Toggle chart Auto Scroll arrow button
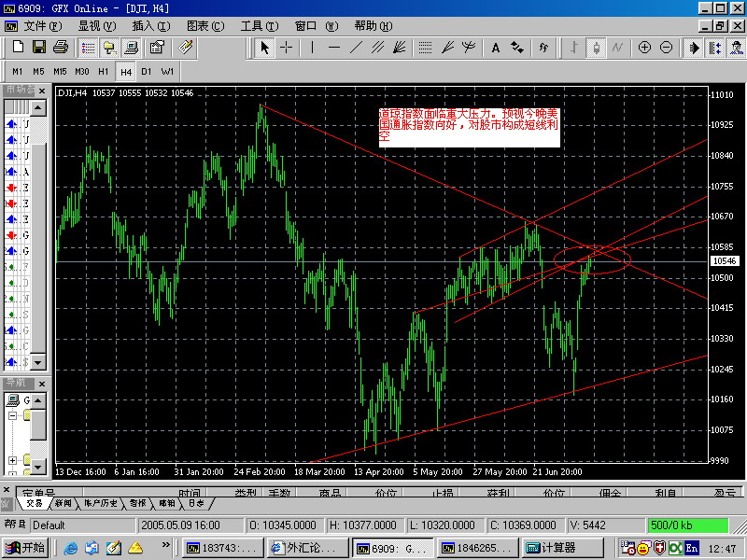 [x=694, y=48]
